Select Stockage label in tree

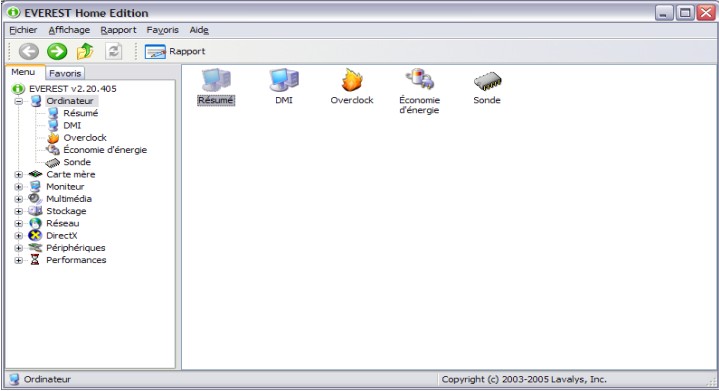pos(66,211)
